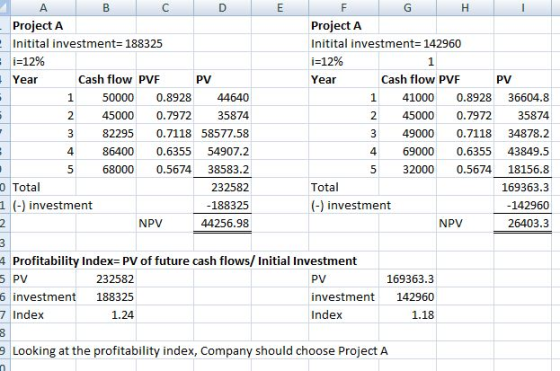Select 'Project A' title in column A
The width and height of the screenshot is (560, 371).
coord(38,26)
